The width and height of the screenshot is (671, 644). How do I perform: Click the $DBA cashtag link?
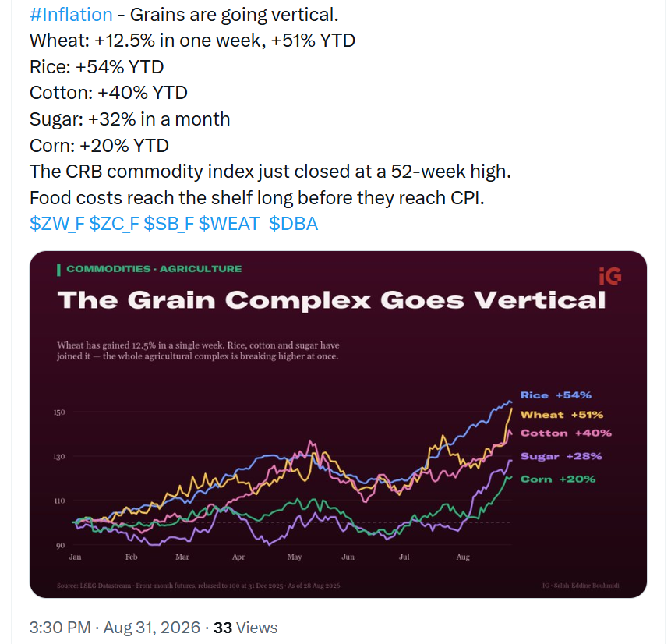[294, 224]
